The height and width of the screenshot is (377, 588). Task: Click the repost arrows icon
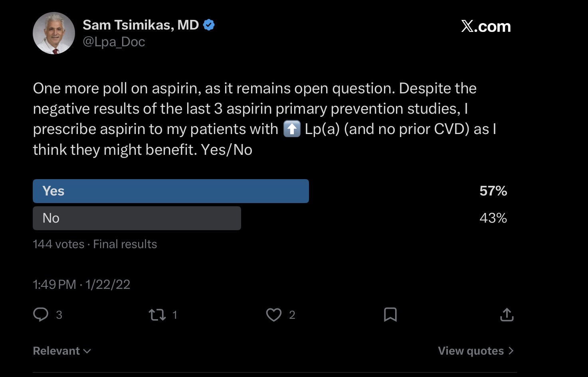click(157, 315)
